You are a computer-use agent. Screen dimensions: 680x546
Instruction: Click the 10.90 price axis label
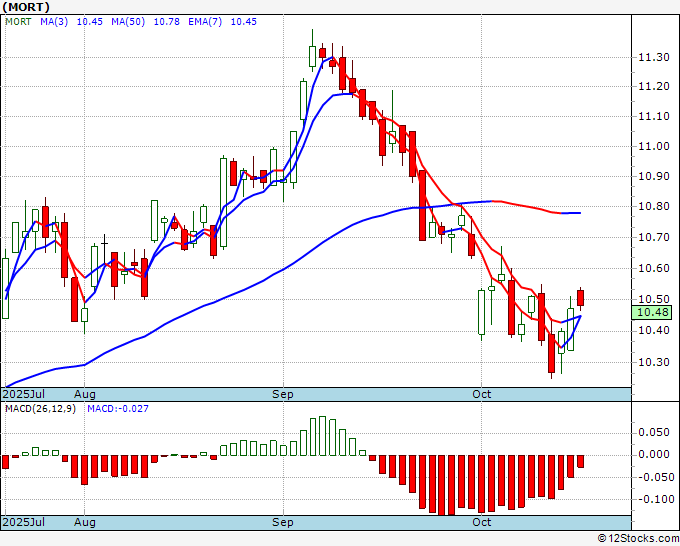[x=654, y=177]
